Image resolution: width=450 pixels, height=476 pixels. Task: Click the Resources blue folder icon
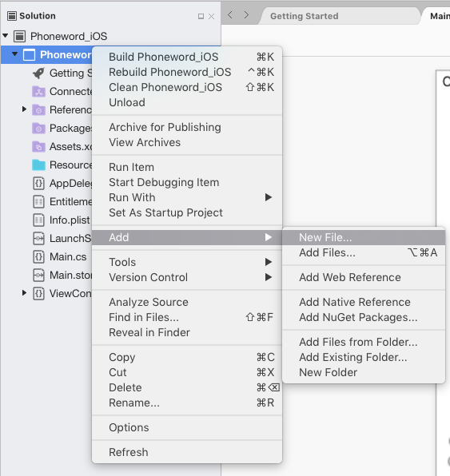tap(38, 165)
